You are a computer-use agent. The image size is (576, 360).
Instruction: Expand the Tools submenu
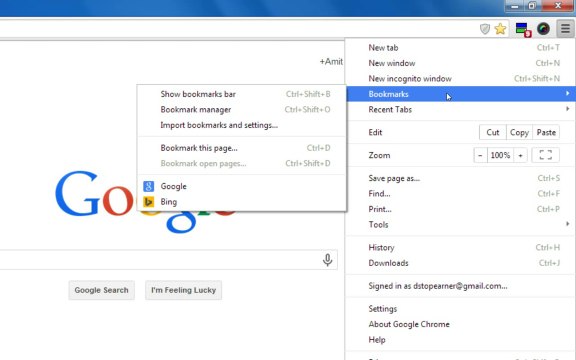(x=460, y=224)
